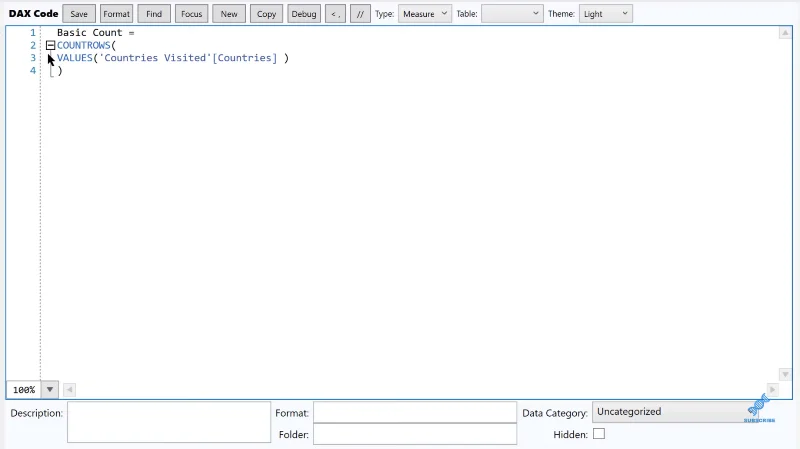
Task: Click into the Folder input field
Action: point(415,434)
